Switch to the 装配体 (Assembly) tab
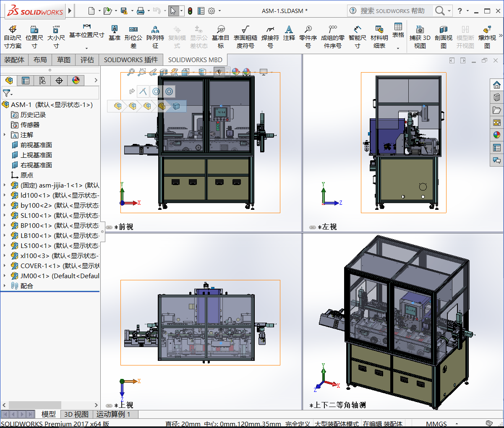 14,60
